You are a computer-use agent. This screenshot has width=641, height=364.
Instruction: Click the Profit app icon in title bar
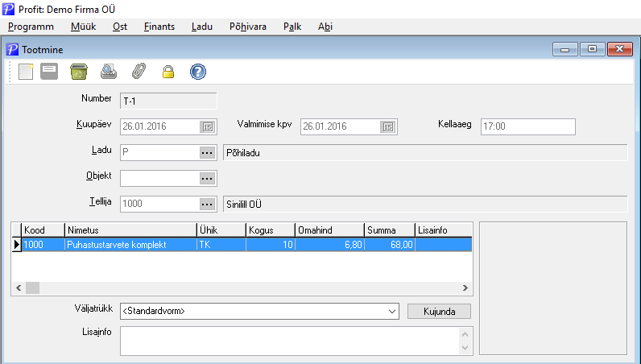(x=8, y=9)
